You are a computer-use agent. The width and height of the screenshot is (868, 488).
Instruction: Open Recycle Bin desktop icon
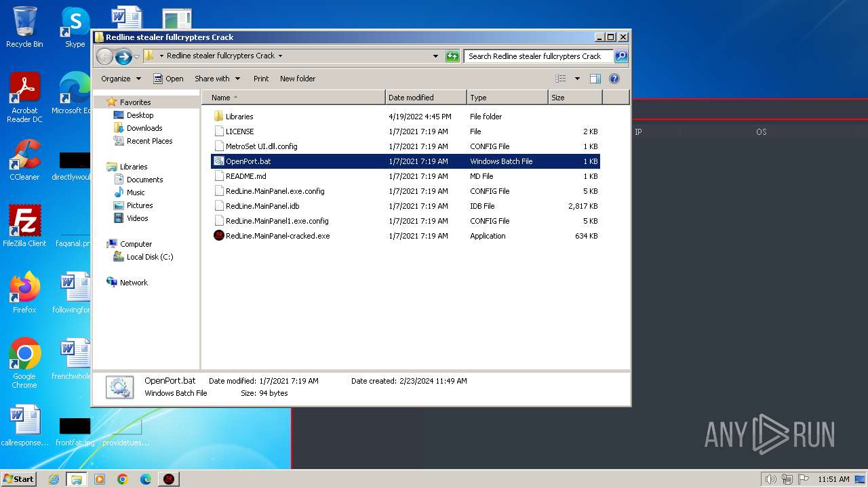[x=24, y=27]
